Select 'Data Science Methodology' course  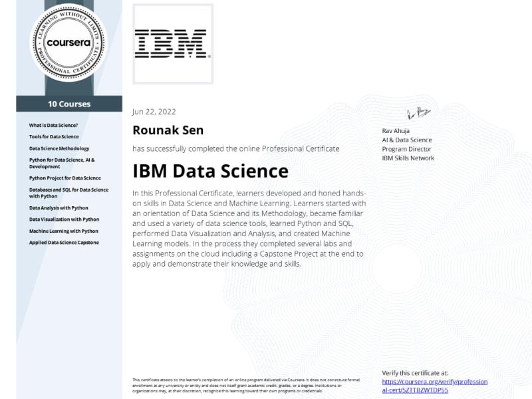coord(59,148)
